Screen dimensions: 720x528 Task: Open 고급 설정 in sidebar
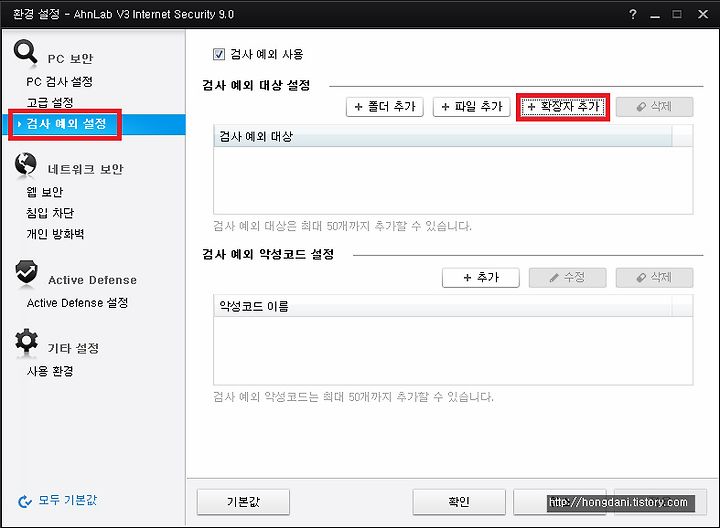pos(50,102)
